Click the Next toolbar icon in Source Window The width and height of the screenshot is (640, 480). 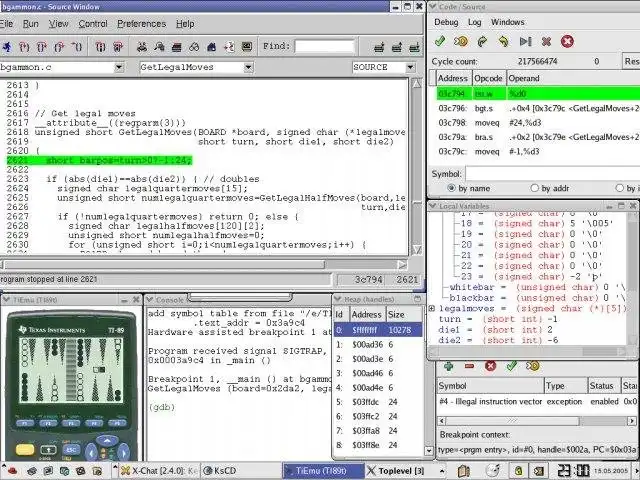(x=42, y=47)
